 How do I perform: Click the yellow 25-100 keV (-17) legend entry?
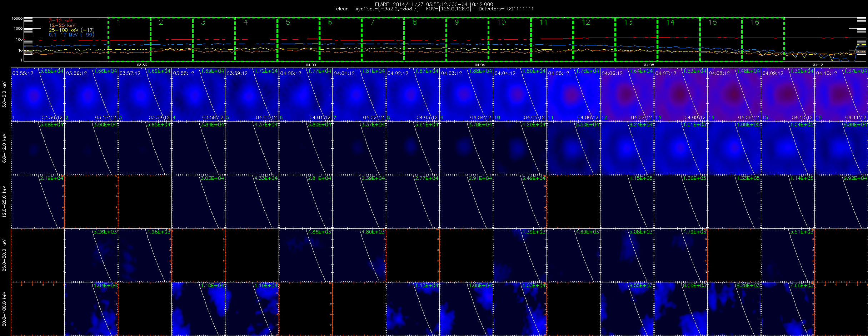click(x=71, y=30)
